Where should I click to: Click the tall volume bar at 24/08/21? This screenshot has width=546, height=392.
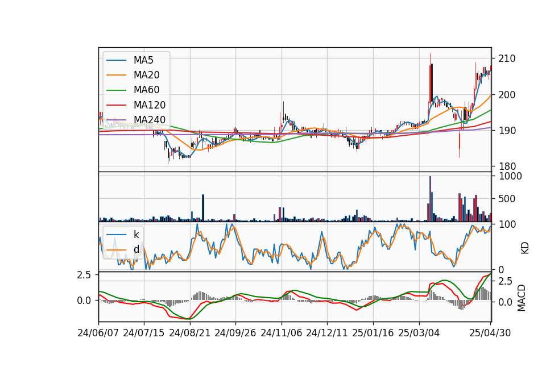tap(203, 208)
